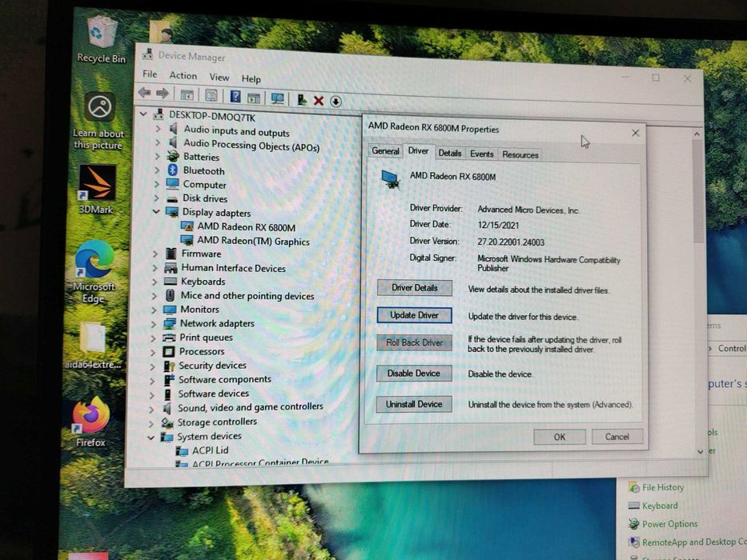
Task: Click Device Manager scrollbar down arrow
Action: [701, 451]
